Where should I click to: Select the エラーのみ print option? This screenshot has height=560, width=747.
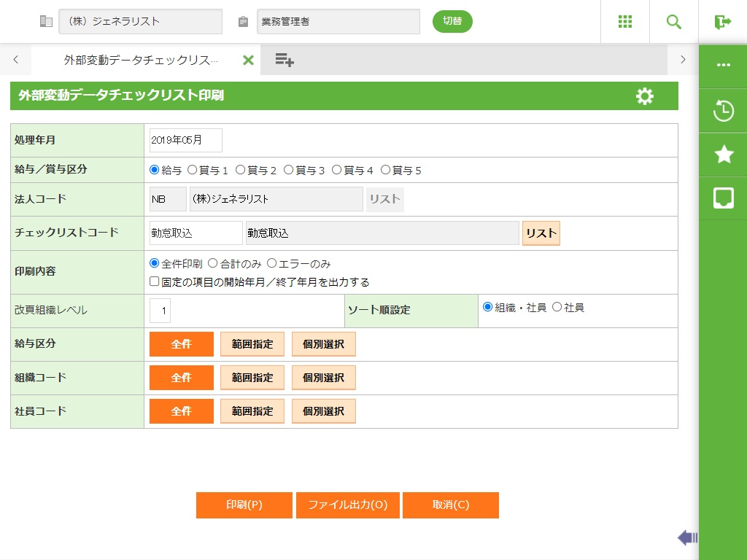272,263
